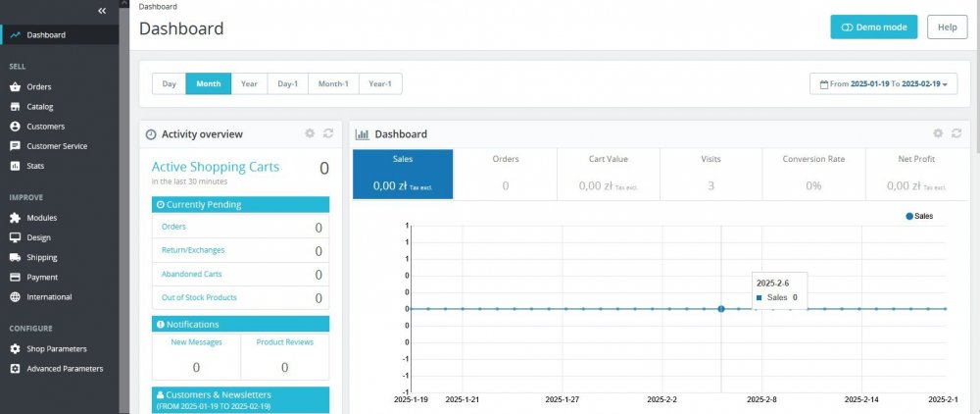Open Dashboard chart panel settings gear
The height and width of the screenshot is (414, 980).
click(938, 133)
